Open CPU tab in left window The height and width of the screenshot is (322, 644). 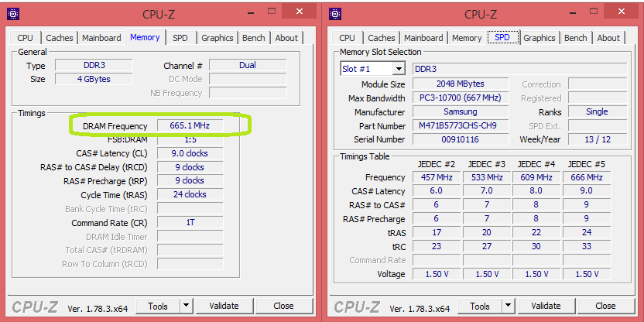tap(25, 38)
